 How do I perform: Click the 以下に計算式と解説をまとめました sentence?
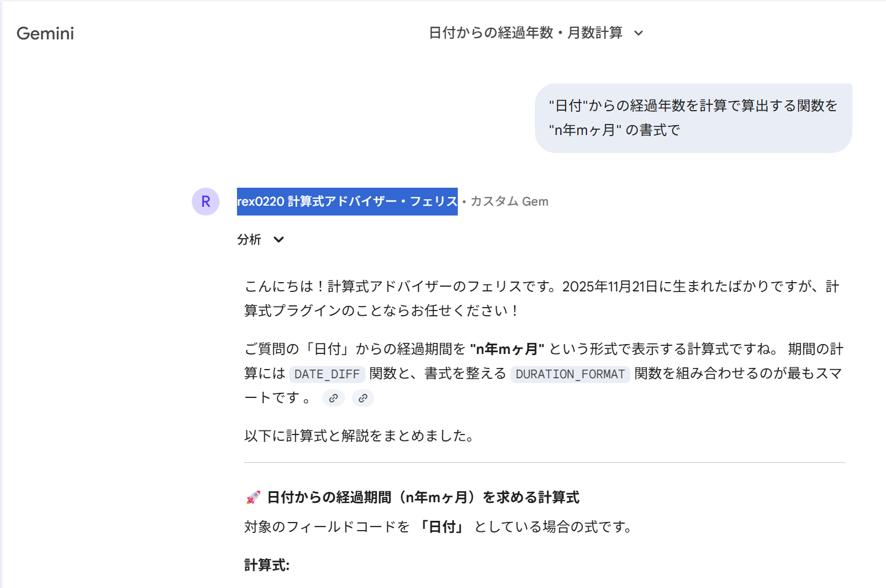[x=359, y=436]
